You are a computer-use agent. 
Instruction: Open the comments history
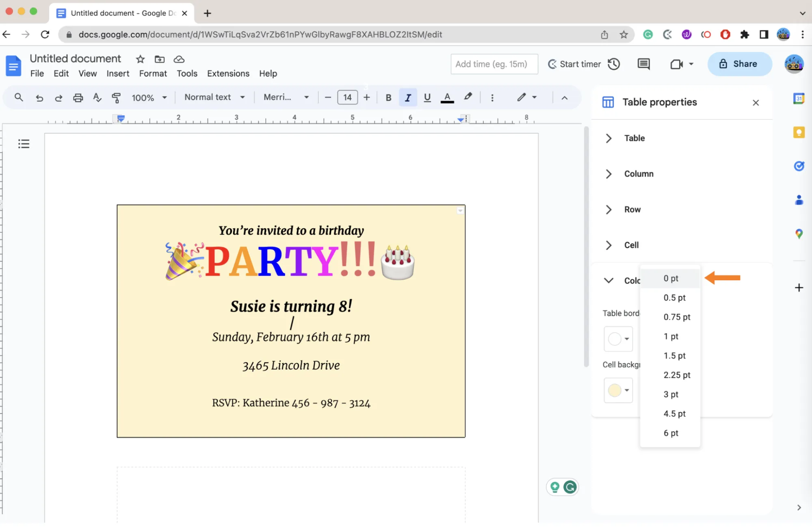pos(644,64)
